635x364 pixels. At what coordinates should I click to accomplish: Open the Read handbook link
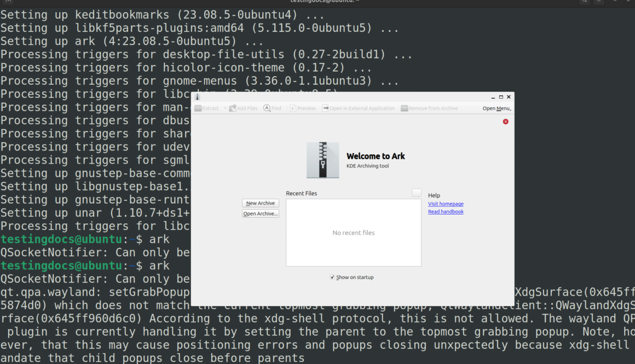[446, 212]
